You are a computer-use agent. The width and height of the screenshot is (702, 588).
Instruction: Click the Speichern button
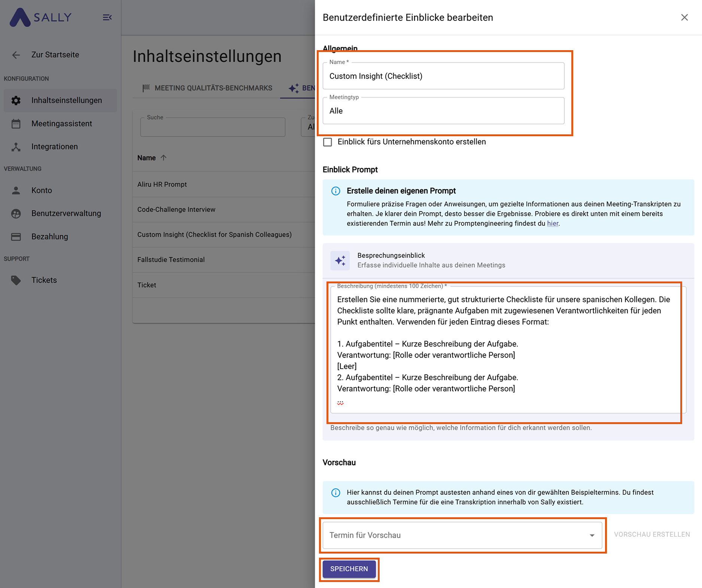[349, 569]
